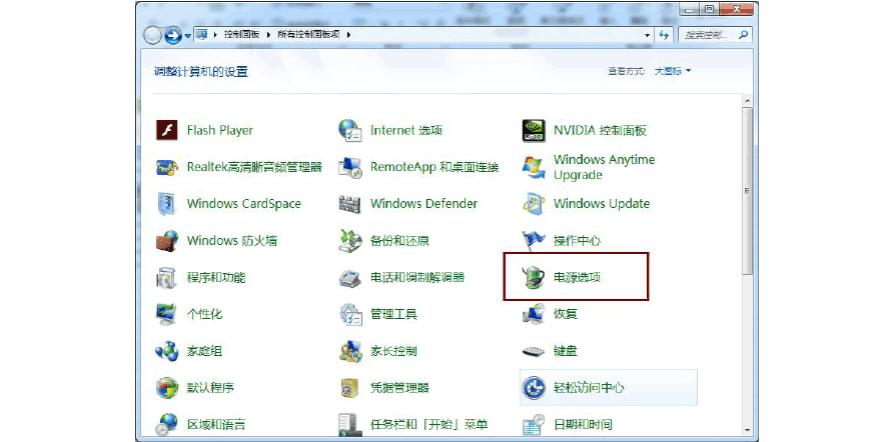
Task: Click the Flash Player text link
Action: point(220,130)
